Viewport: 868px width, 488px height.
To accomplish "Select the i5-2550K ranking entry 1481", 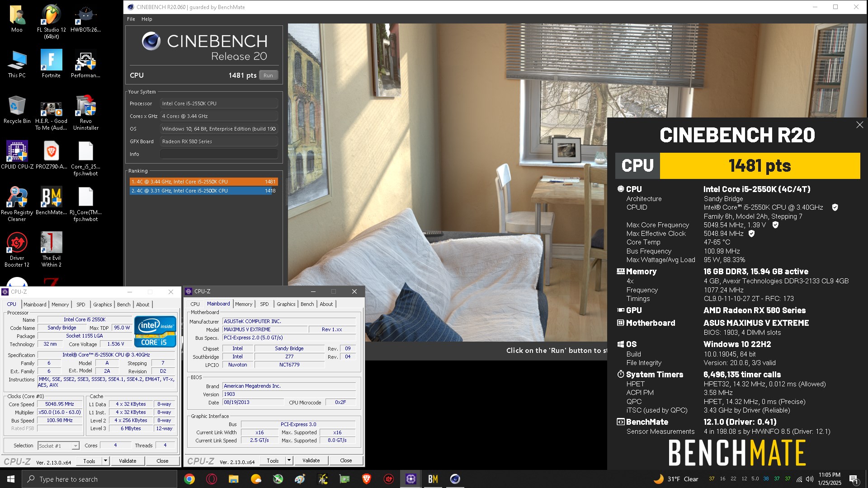I will [203, 182].
